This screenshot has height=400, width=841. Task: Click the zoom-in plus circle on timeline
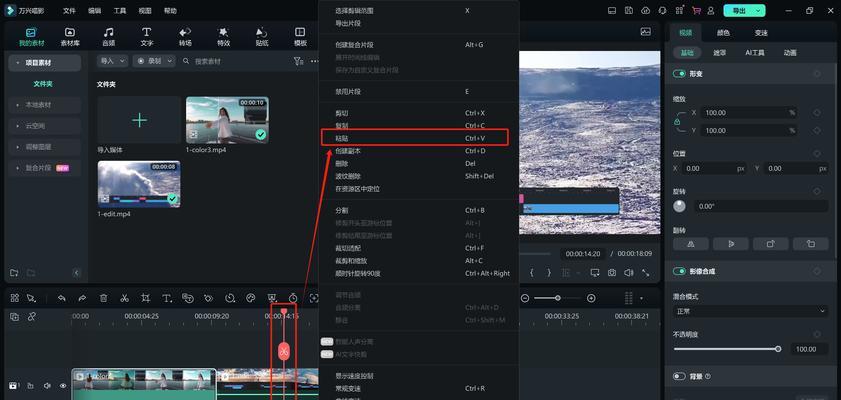(591, 298)
